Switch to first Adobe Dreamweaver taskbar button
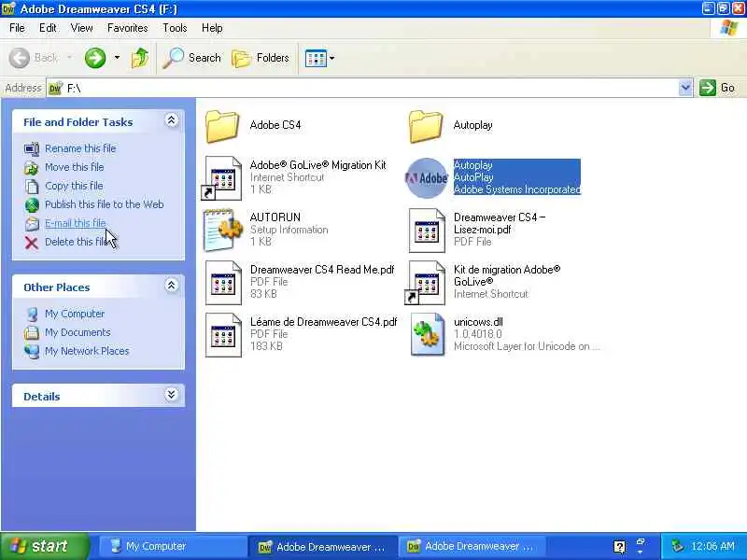This screenshot has height=560, width=747. point(323,547)
